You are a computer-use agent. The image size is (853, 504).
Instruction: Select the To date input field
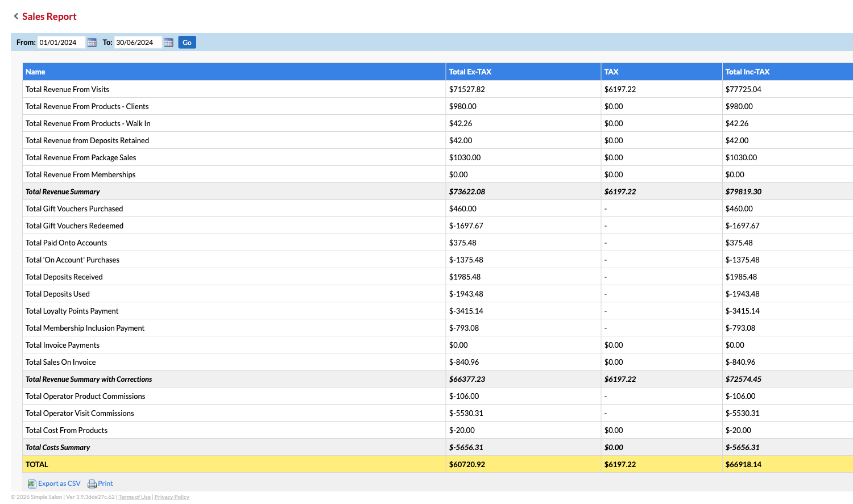point(138,42)
